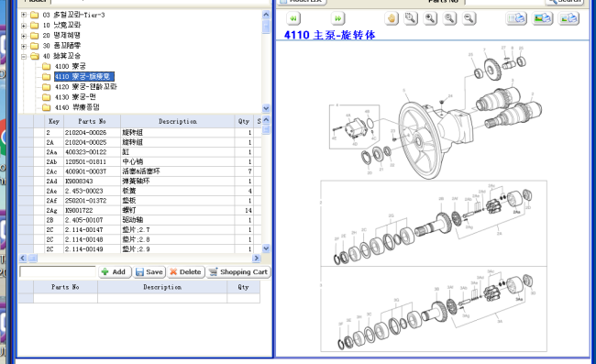Click the zoom out magnifier icon
The height and width of the screenshot is (364, 596).
469,18
